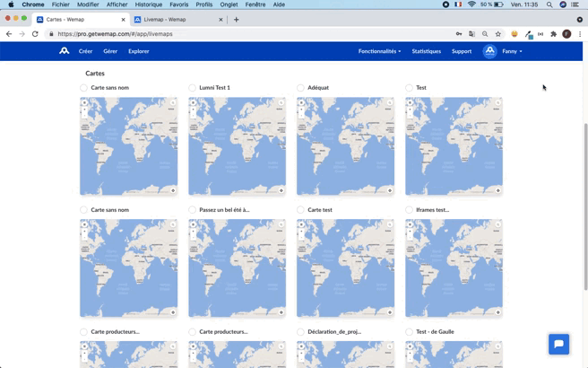Open the Chrome three-dot menu

[580, 34]
